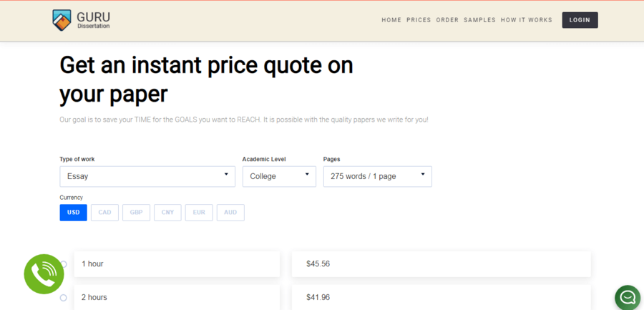Screen dimensions: 644x310
Task: Expand the Type of work dropdown
Action: coord(147,176)
